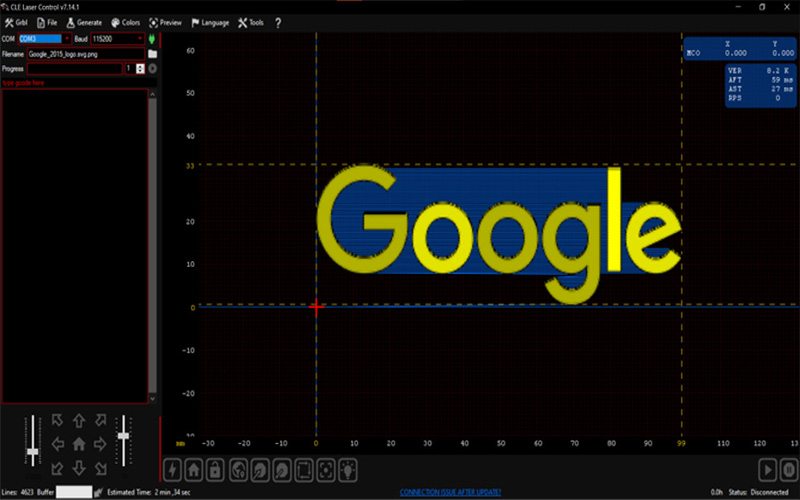Screen dimensions: 800x500
Task: Click the jog step slider on right
Action: pos(123,441)
